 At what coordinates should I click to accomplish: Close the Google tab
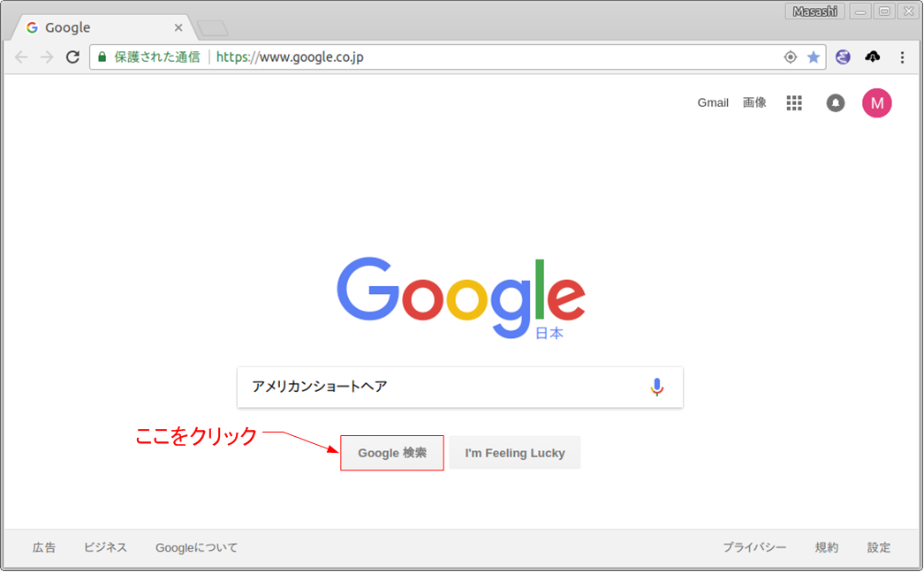[x=178, y=27]
